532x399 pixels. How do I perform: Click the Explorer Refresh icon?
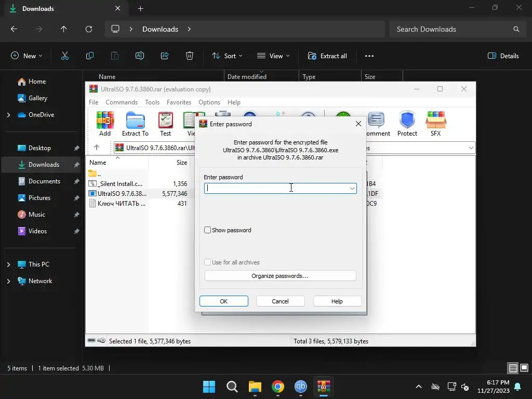click(89, 29)
